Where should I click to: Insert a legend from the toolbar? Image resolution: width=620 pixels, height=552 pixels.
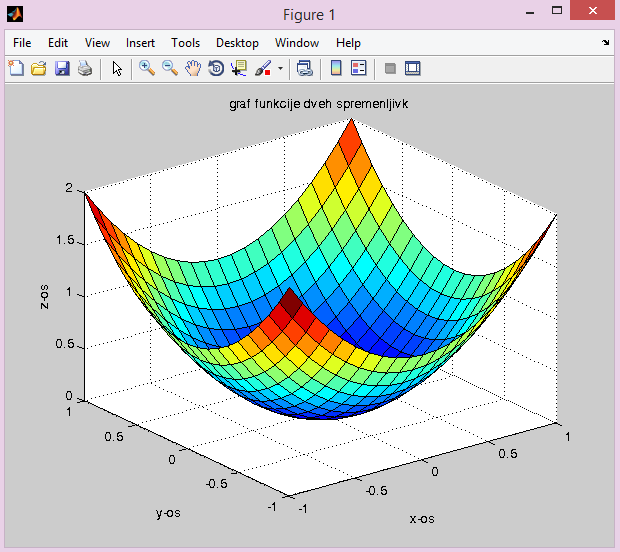[x=359, y=69]
